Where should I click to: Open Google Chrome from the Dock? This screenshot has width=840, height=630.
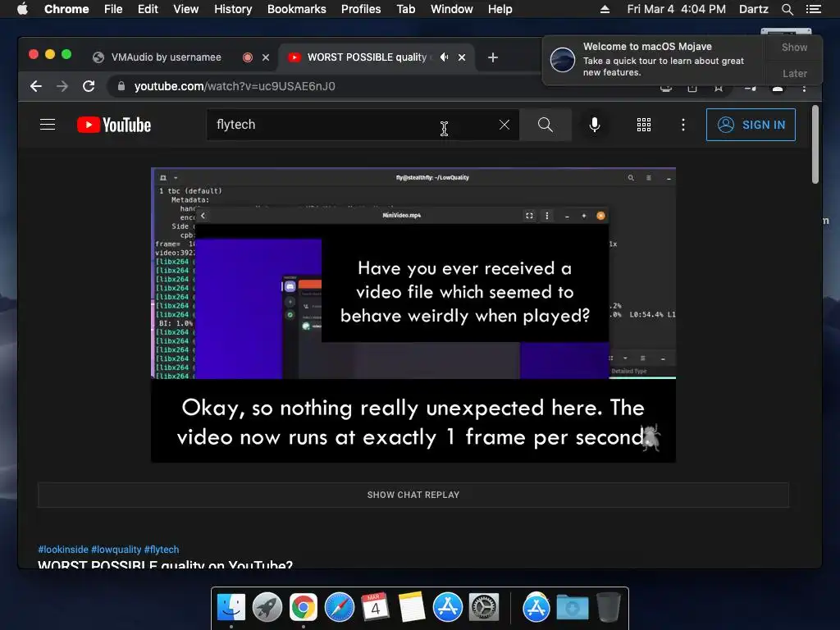304,608
